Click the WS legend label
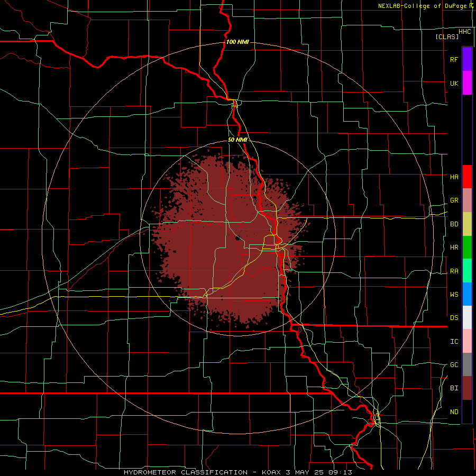476x476 pixels. pos(454,294)
